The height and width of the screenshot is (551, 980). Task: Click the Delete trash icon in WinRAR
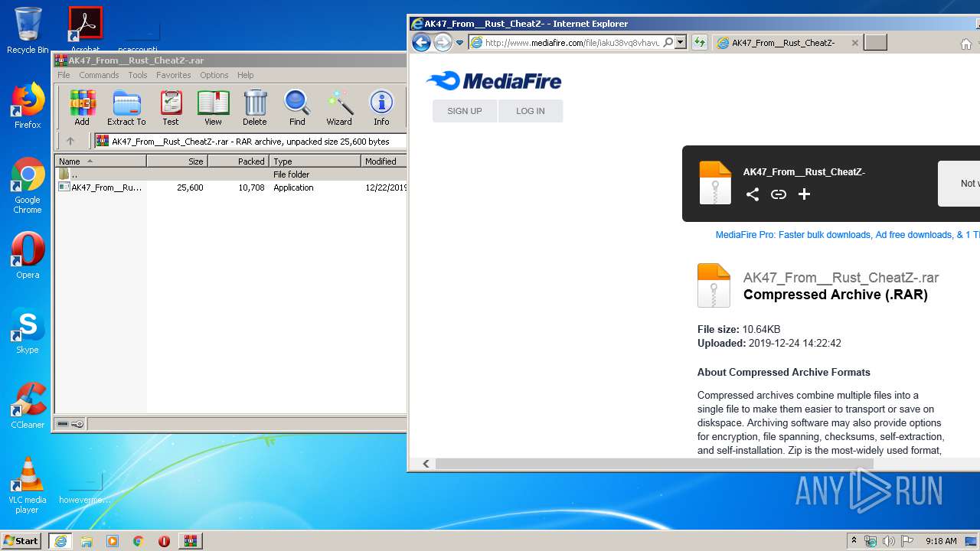point(255,107)
